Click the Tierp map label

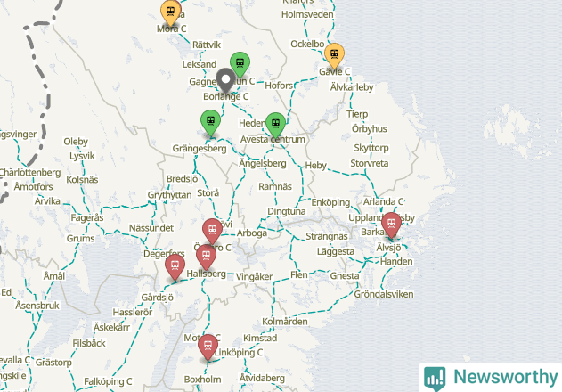(357, 114)
